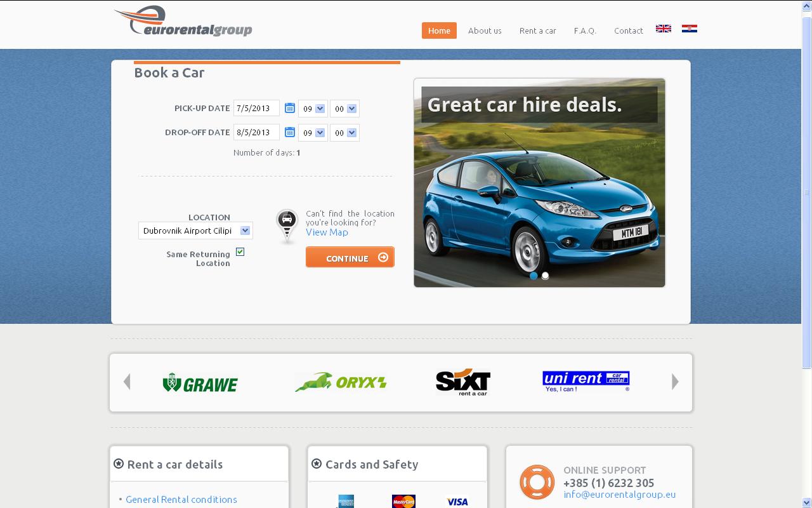This screenshot has width=812, height=508.
Task: Click the star icon beside Cards and Safety
Action: coord(317,464)
